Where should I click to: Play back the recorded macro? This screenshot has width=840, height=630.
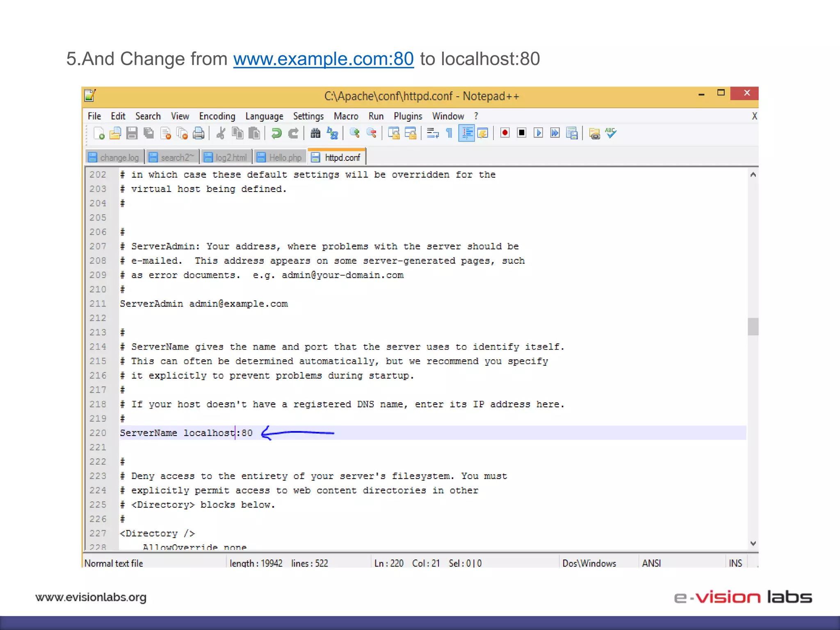point(538,133)
